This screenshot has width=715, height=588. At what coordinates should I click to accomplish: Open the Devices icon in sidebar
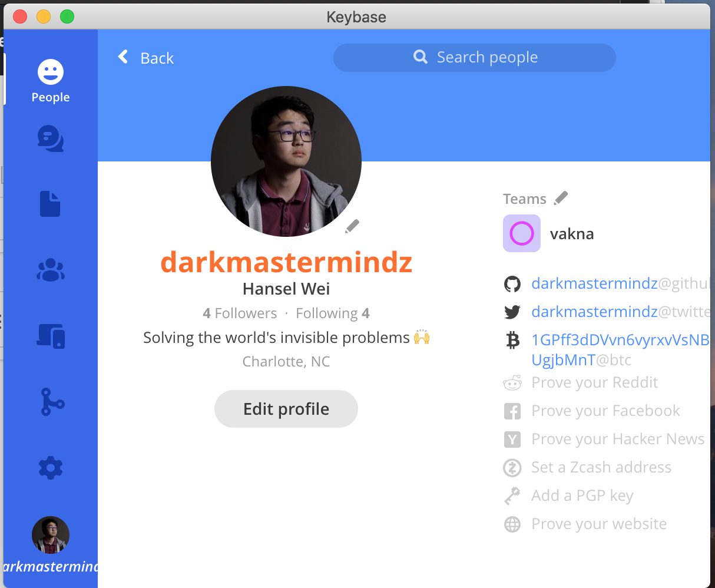click(x=51, y=336)
